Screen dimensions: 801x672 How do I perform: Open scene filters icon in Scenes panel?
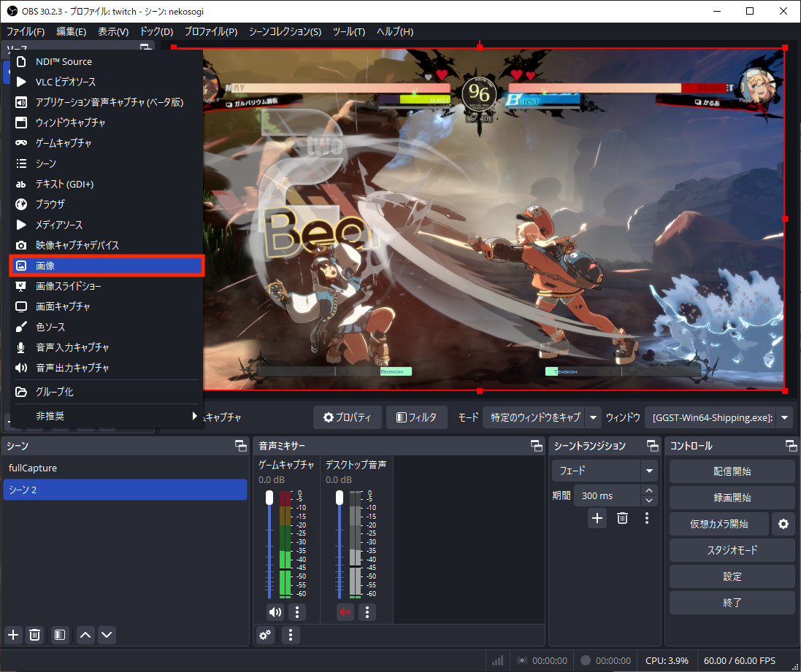(61, 635)
